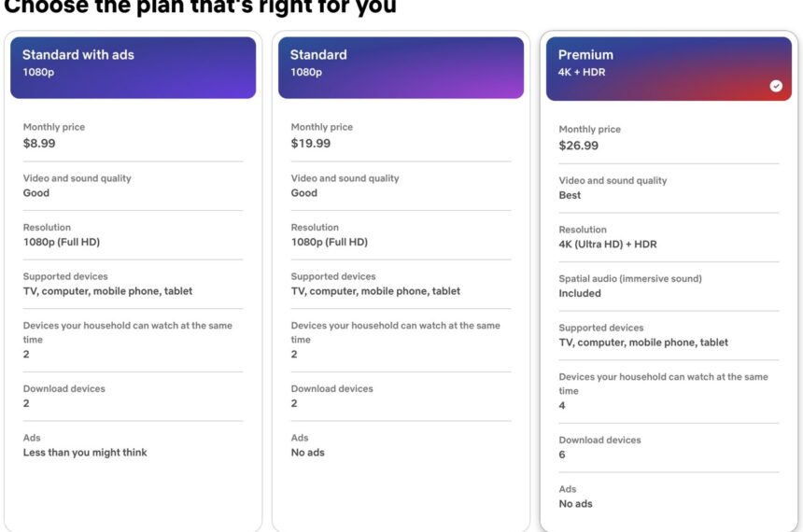
Task: Select the Standard with ads plan header
Action: click(x=133, y=67)
